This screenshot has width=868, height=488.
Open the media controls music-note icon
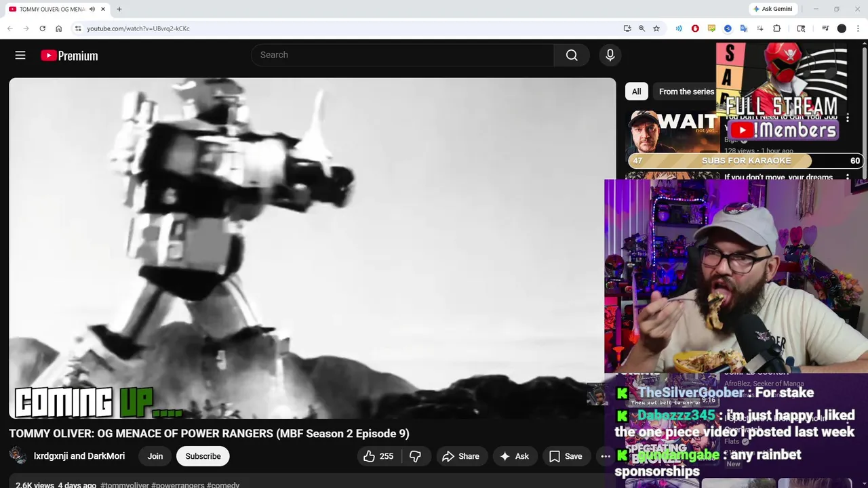tap(825, 28)
